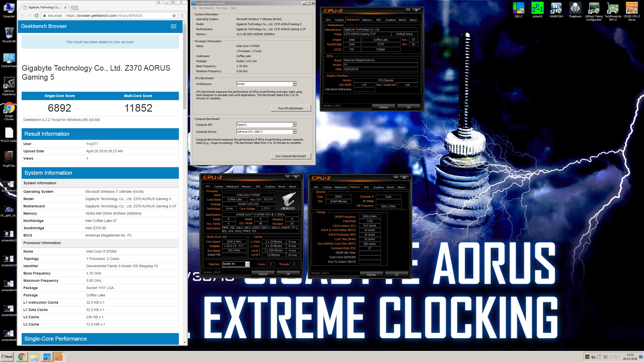Viewport: 644px width, 362px height.
Task: Click Validate in the CPU-tab CPU-Z window
Action: click(x=263, y=274)
